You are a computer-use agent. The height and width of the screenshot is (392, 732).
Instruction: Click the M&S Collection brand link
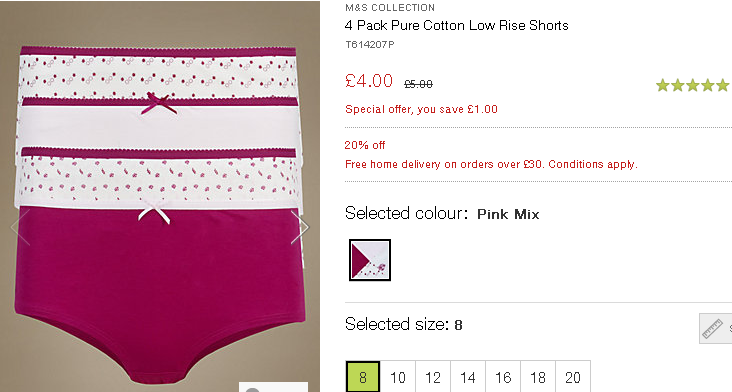click(390, 7)
